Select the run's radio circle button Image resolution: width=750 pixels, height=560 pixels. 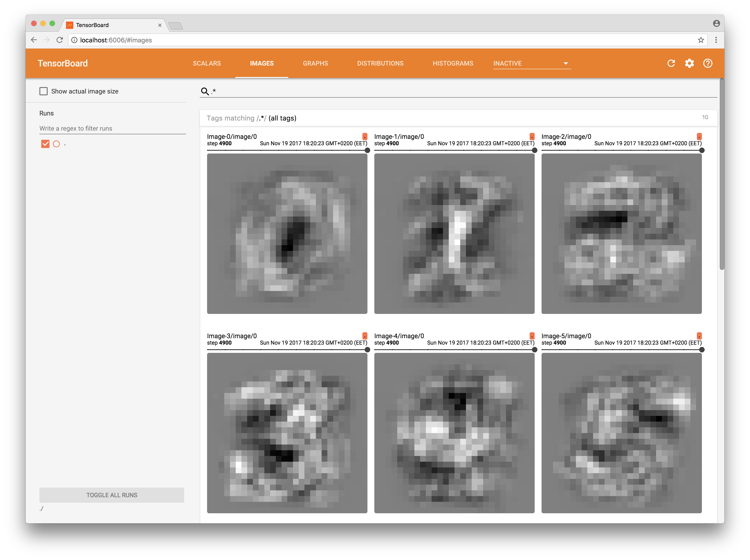pos(57,144)
